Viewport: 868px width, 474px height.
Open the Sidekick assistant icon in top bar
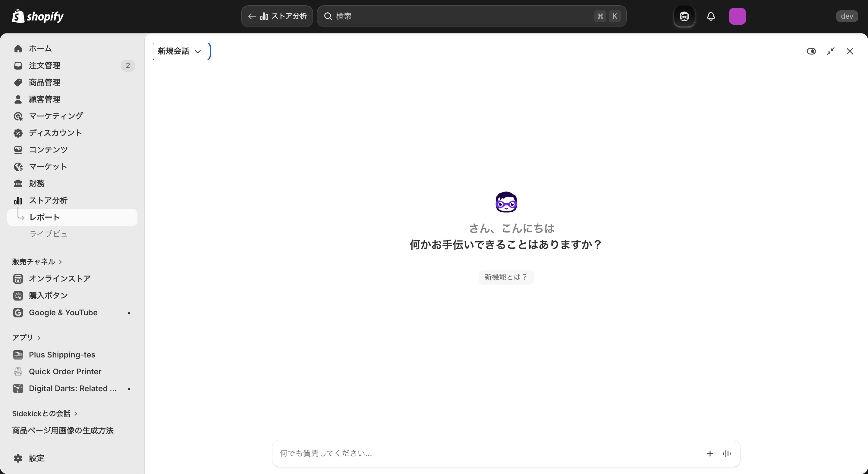(684, 16)
